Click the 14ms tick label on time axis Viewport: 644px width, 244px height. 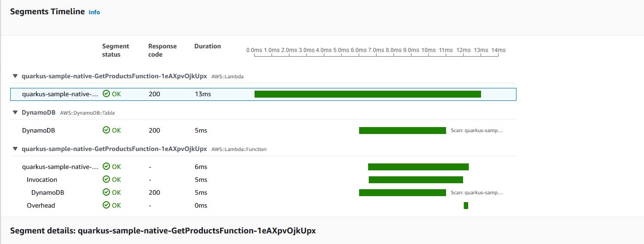498,50
